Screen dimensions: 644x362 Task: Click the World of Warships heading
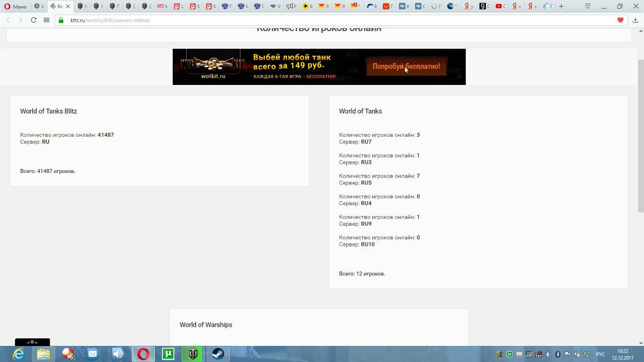click(206, 325)
